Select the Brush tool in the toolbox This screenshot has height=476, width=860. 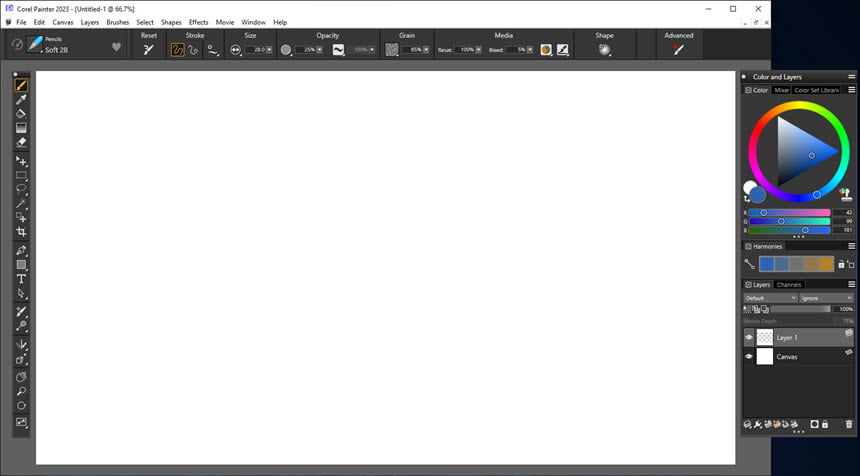pyautogui.click(x=21, y=86)
